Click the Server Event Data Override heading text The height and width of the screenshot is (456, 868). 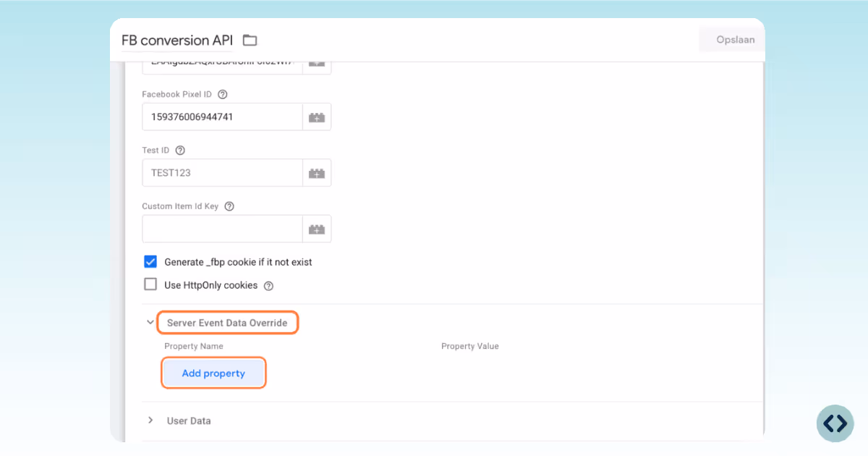pyautogui.click(x=227, y=323)
